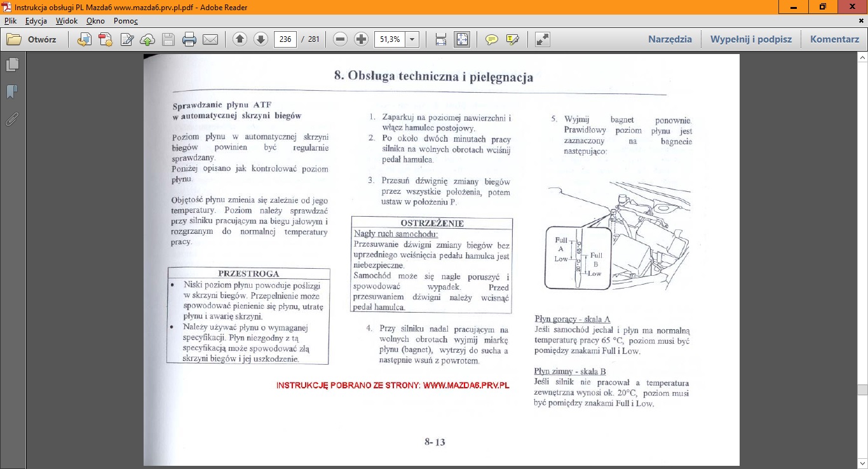Click the save floppy disk icon
Image resolution: width=868 pixels, height=469 pixels.
(x=168, y=39)
